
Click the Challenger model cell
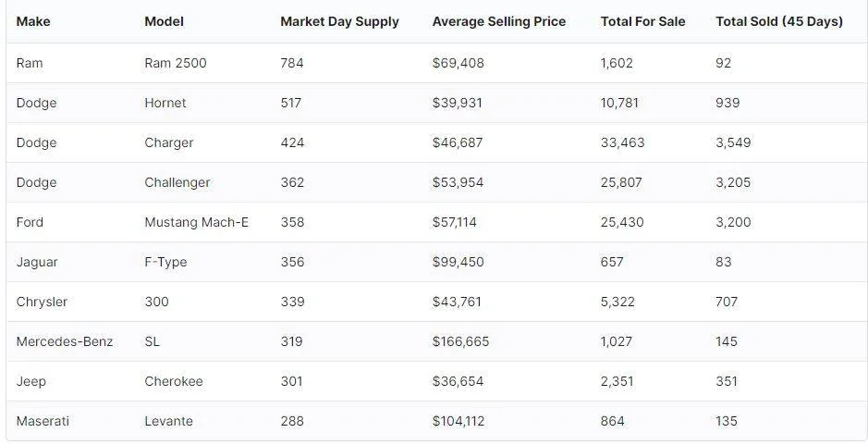pos(177,183)
